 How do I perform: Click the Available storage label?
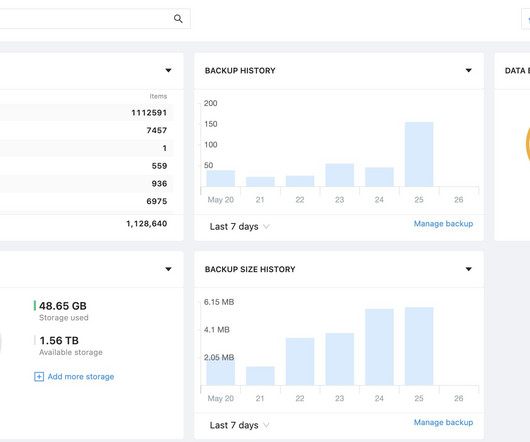pyautogui.click(x=71, y=352)
